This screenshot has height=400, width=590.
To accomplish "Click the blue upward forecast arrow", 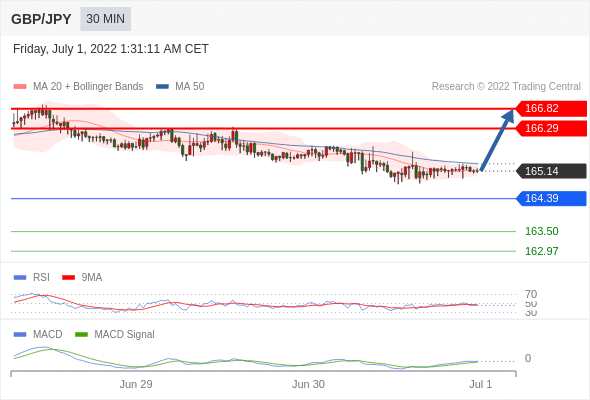I will 497,140.
